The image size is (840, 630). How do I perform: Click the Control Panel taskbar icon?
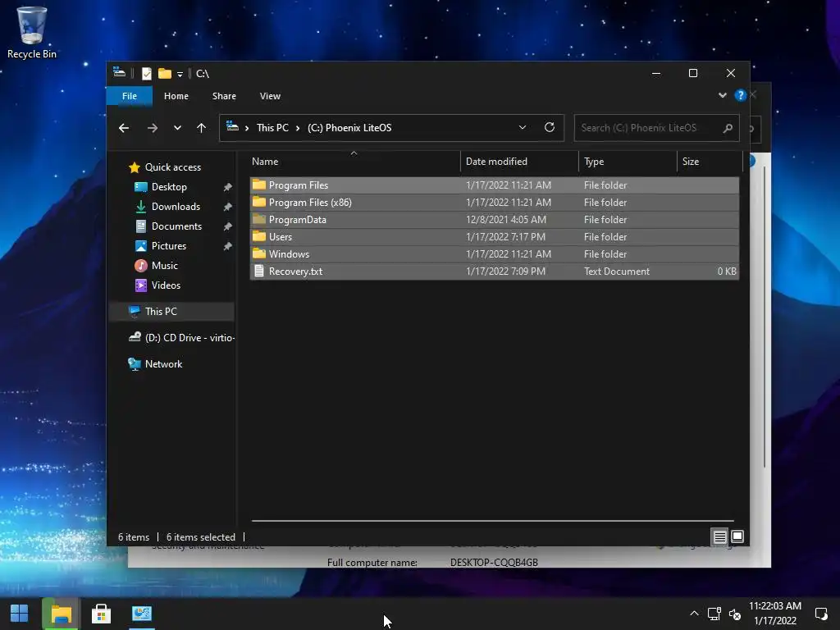[142, 614]
